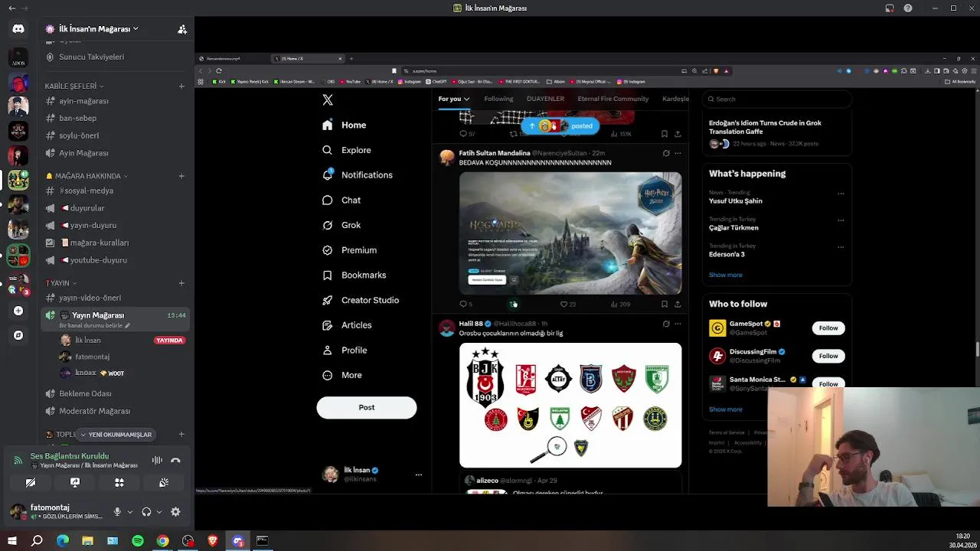Expand microphone input options arrow
980x551 pixels.
pos(129,512)
